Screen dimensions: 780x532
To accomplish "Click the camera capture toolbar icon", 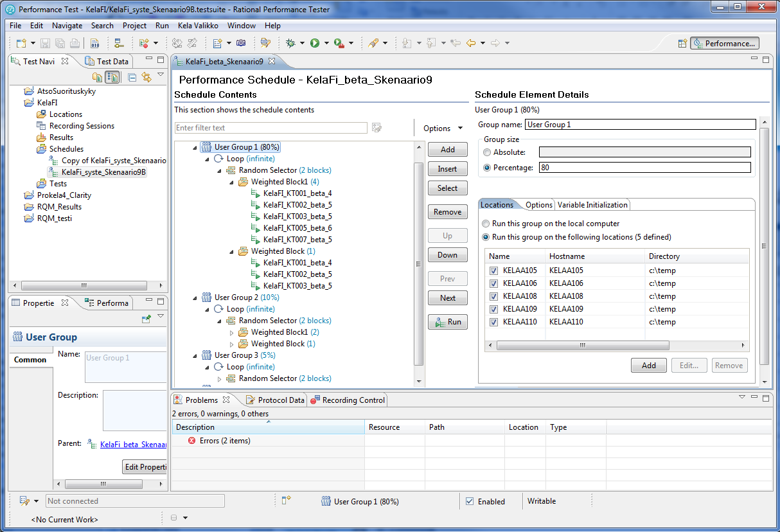I will (x=241, y=43).
